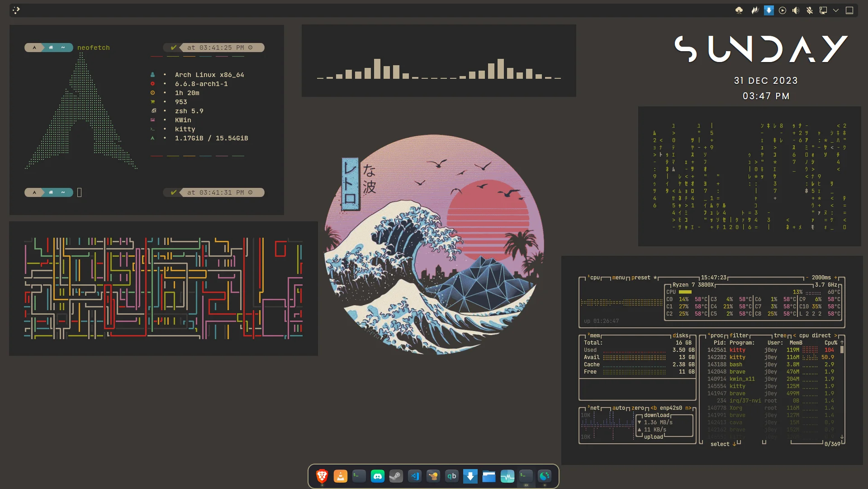Click the show desktop panel icon

849,10
